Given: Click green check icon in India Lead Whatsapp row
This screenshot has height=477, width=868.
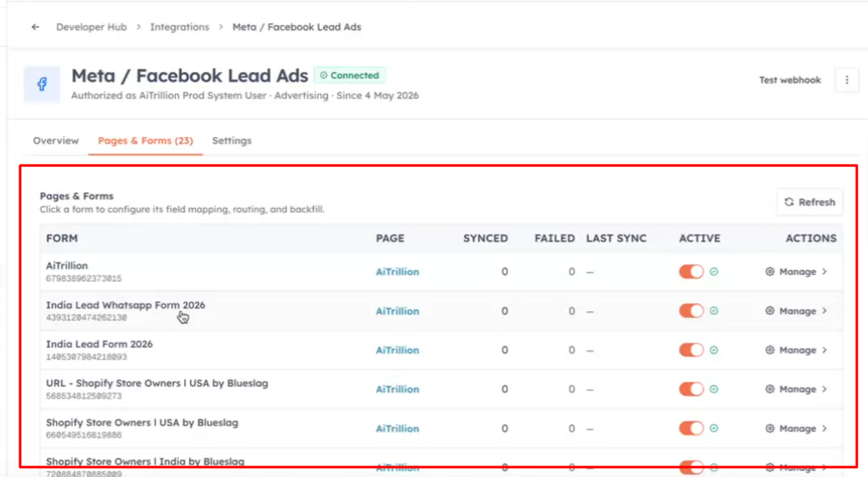Looking at the screenshot, I should tap(714, 311).
